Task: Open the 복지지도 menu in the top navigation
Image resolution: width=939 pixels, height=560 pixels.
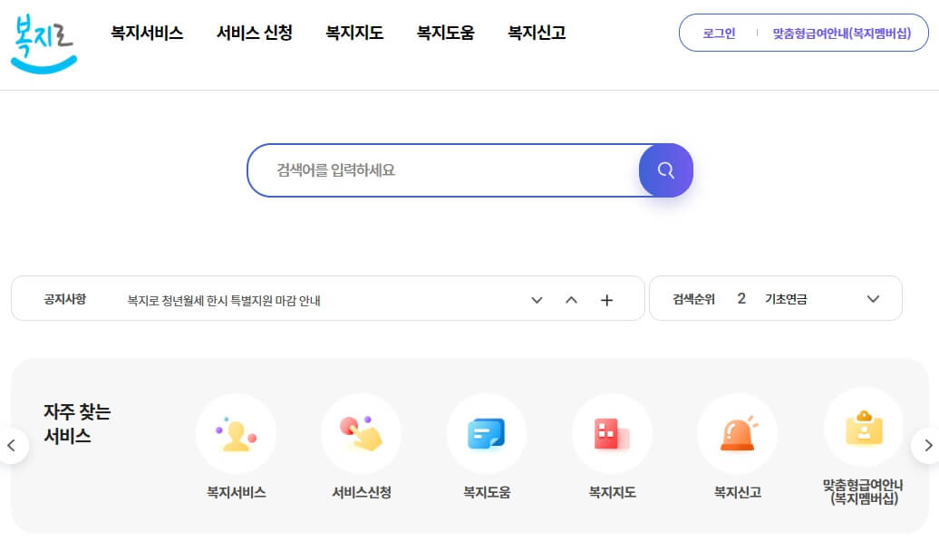Action: click(x=353, y=33)
